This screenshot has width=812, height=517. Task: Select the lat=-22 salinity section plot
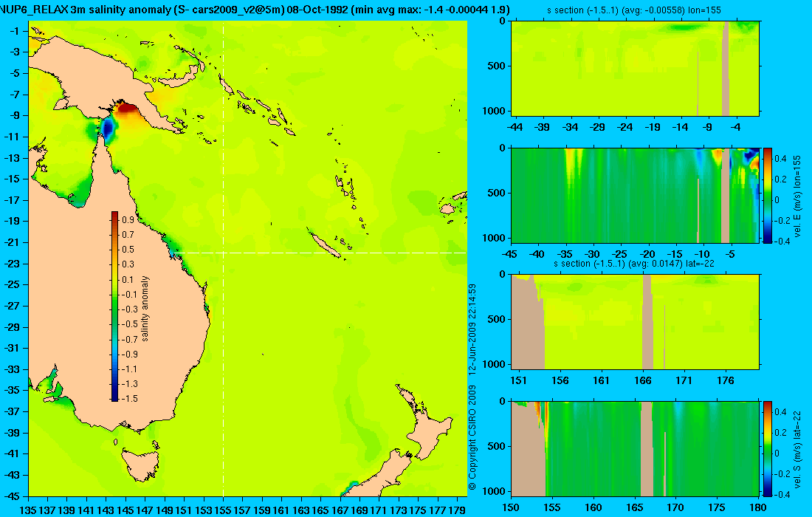tap(635, 322)
